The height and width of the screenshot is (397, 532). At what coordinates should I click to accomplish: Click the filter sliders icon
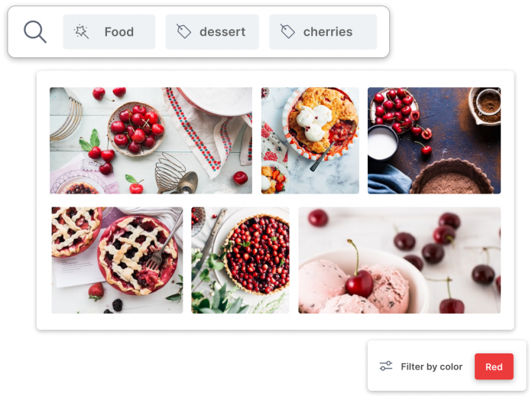(386, 366)
